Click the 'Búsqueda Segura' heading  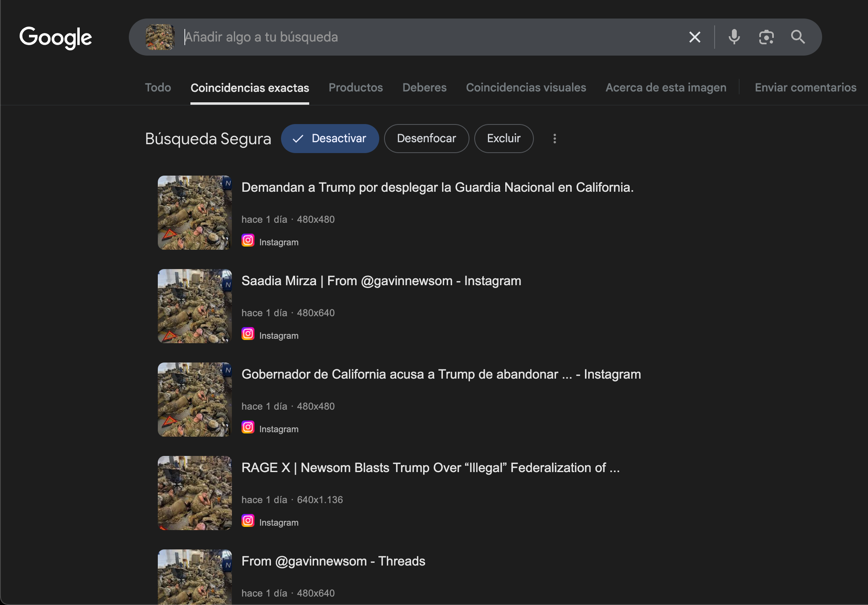(208, 139)
